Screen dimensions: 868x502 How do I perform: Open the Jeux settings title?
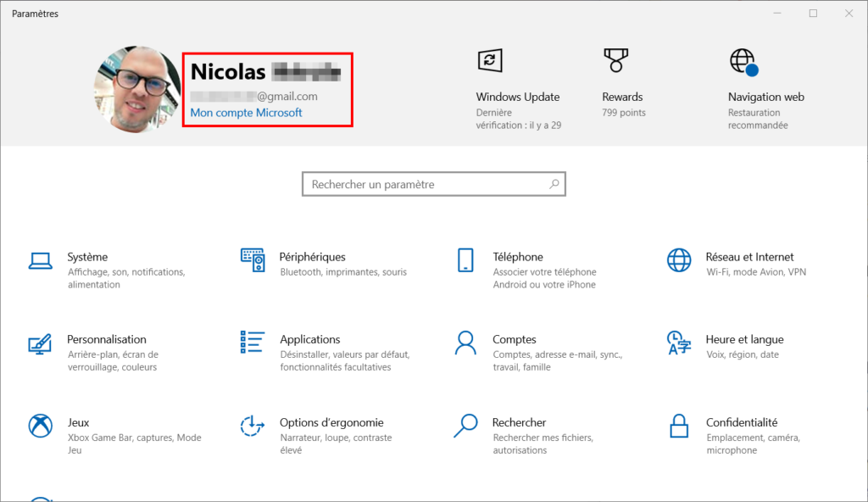click(x=78, y=422)
